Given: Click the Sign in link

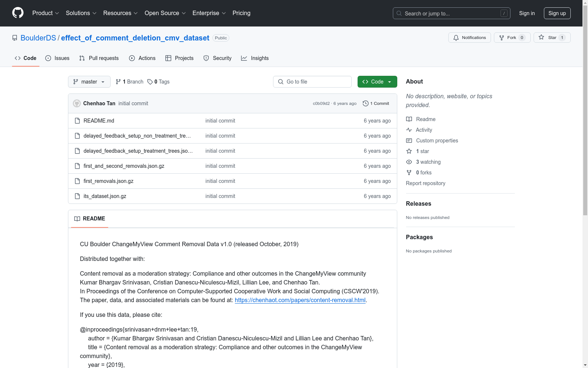Looking at the screenshot, I should (527, 13).
